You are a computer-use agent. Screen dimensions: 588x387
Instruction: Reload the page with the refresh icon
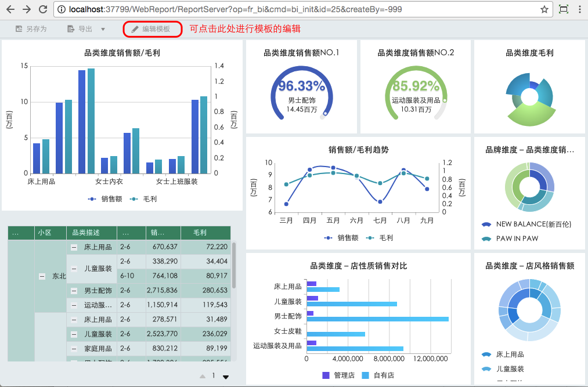click(43, 9)
